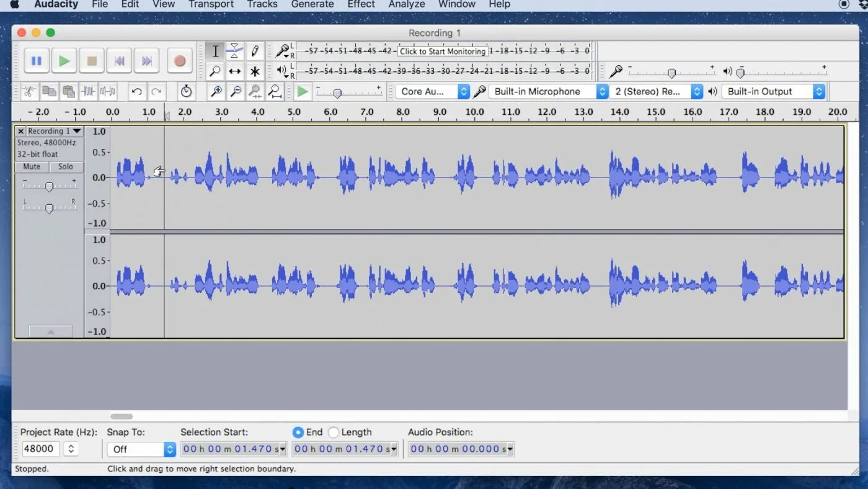
Task: Open Recording 1 track name menu
Action: click(55, 131)
